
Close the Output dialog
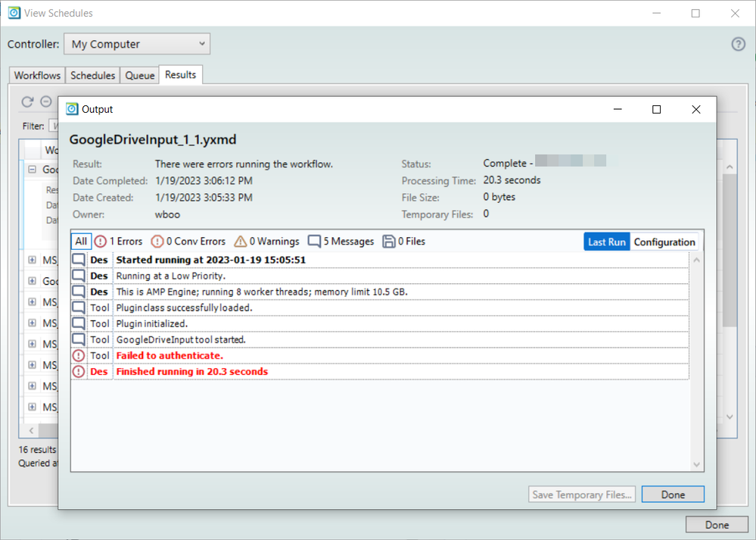pyautogui.click(x=695, y=110)
